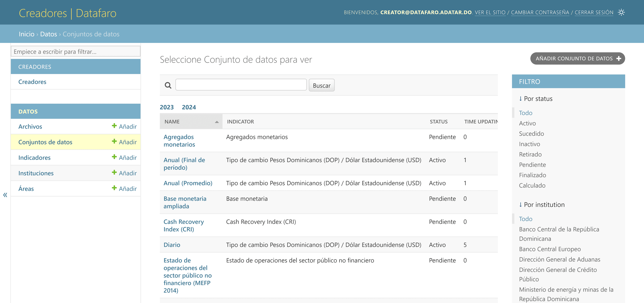Open the Creadores | Datafaro site title
This screenshot has height=303, width=644.
[67, 13]
